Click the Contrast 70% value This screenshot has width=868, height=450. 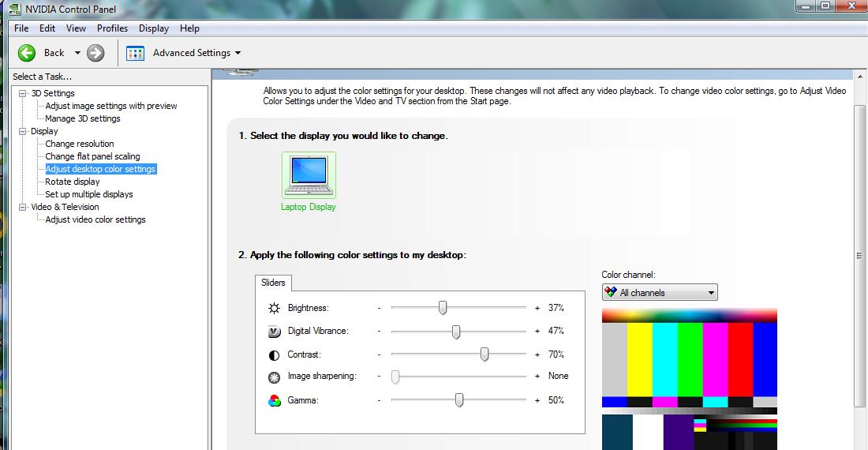tap(556, 354)
